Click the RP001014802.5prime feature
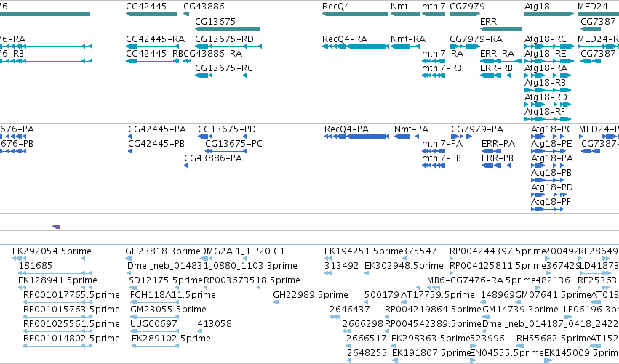Image resolution: width=619 pixels, height=364 pixels. tap(57, 347)
